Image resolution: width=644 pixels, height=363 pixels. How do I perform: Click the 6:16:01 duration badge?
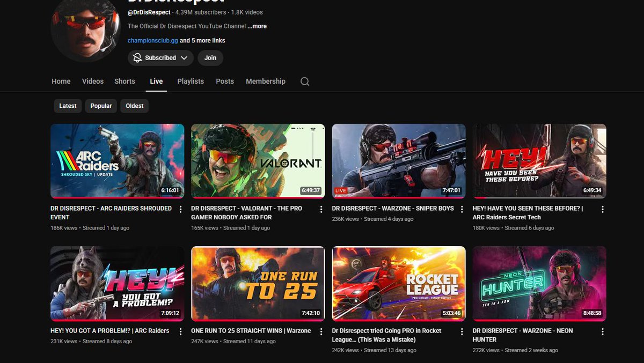170,190
